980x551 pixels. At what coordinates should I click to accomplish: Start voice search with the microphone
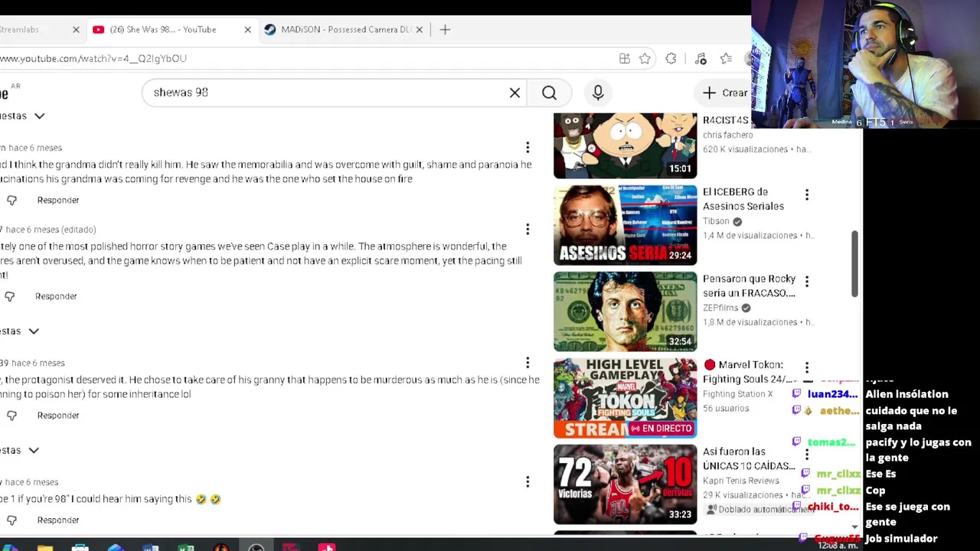[x=598, y=93]
